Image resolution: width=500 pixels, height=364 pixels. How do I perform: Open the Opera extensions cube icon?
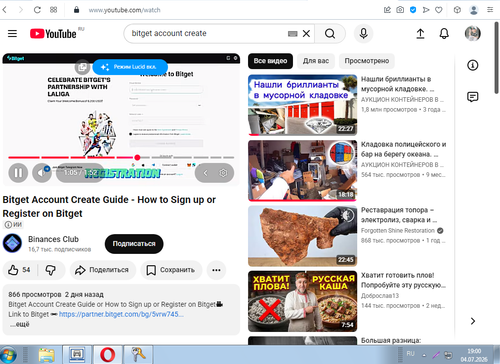tap(457, 10)
